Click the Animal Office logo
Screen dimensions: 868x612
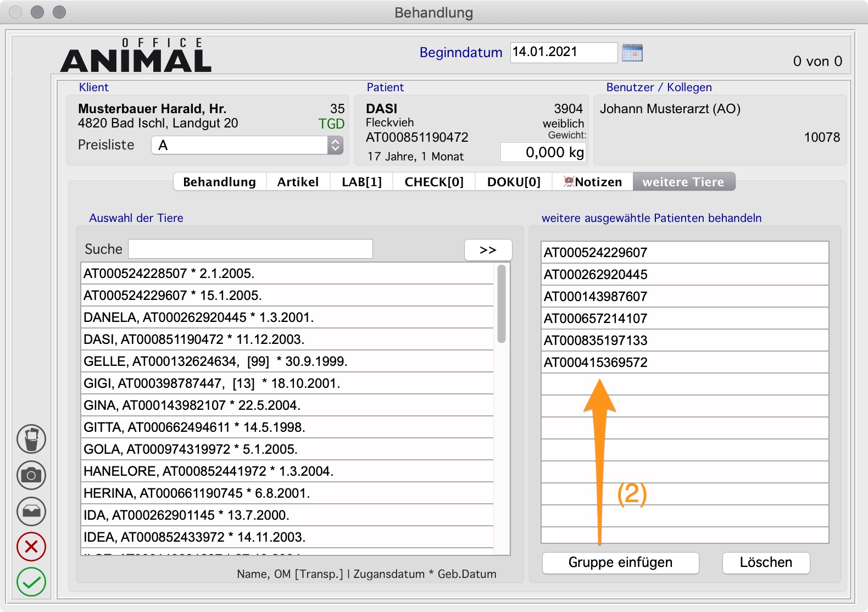pos(136,56)
